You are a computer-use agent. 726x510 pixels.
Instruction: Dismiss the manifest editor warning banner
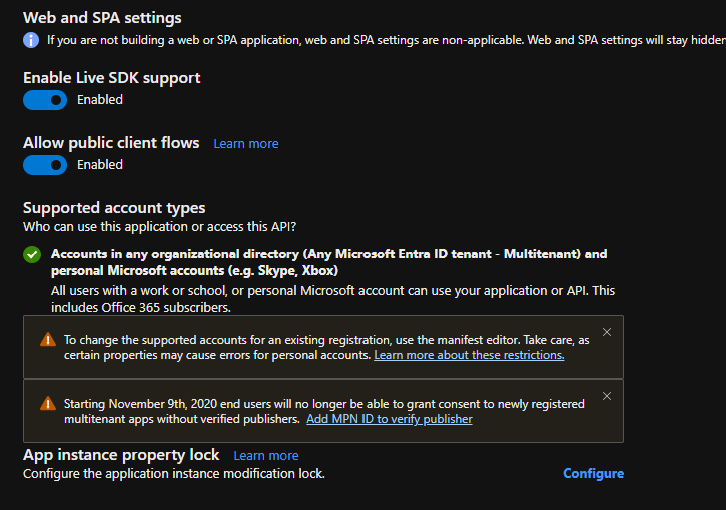point(607,332)
